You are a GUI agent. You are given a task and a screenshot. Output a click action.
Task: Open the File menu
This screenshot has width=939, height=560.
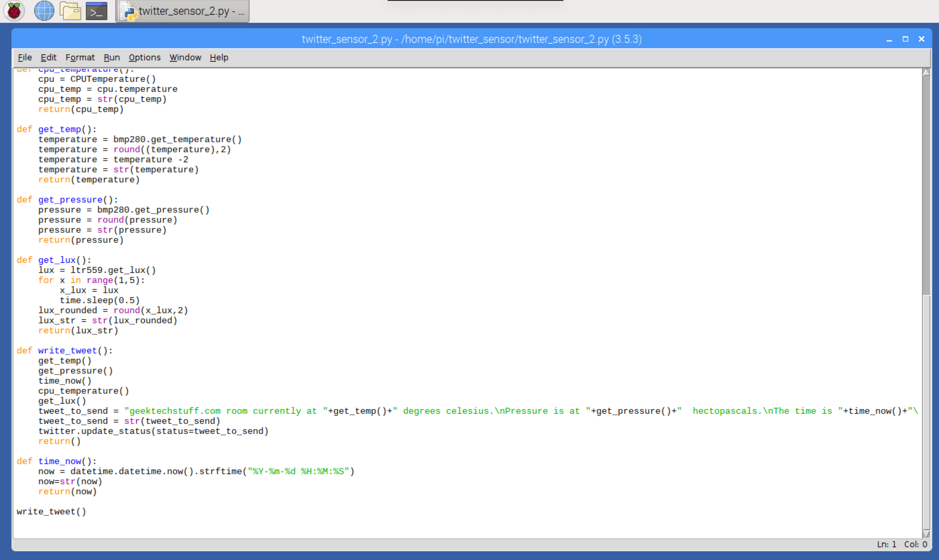coord(24,57)
